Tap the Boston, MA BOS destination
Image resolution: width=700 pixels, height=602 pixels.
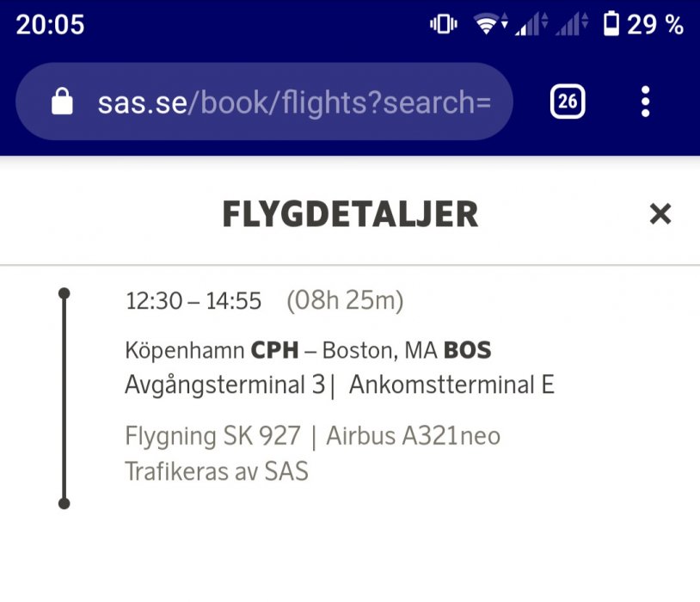coord(406,351)
